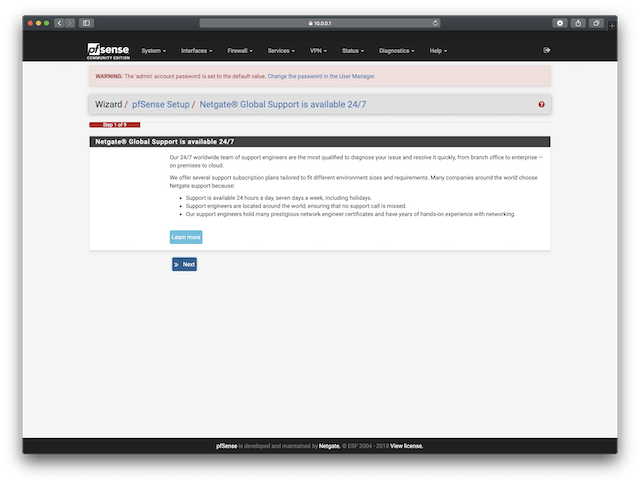
Task: Click the Safari share icon
Action: click(578, 23)
